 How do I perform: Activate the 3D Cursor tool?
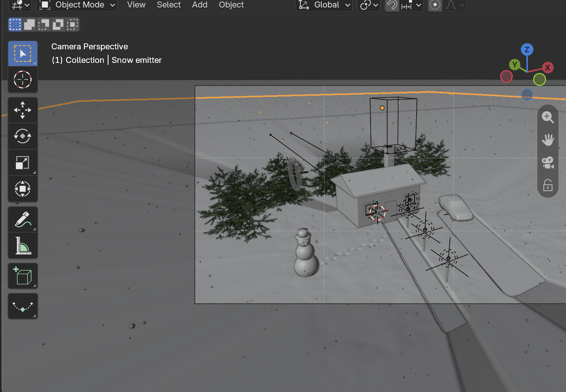coord(23,80)
